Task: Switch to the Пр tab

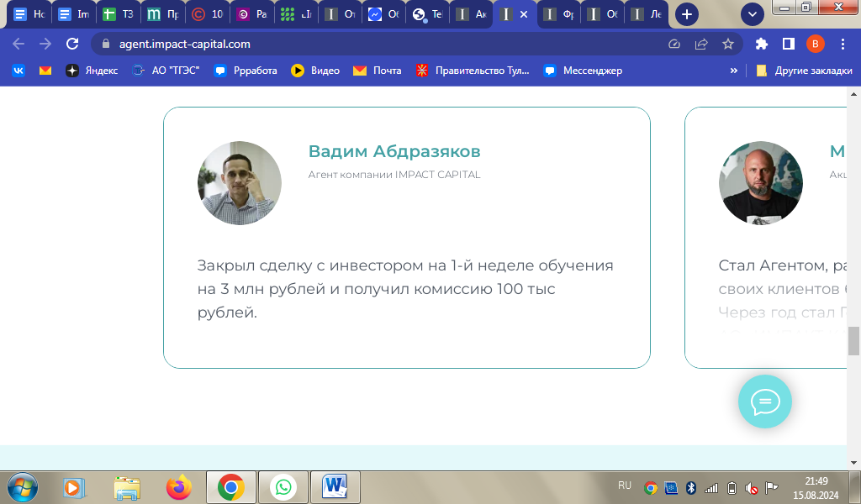Action: point(162,14)
